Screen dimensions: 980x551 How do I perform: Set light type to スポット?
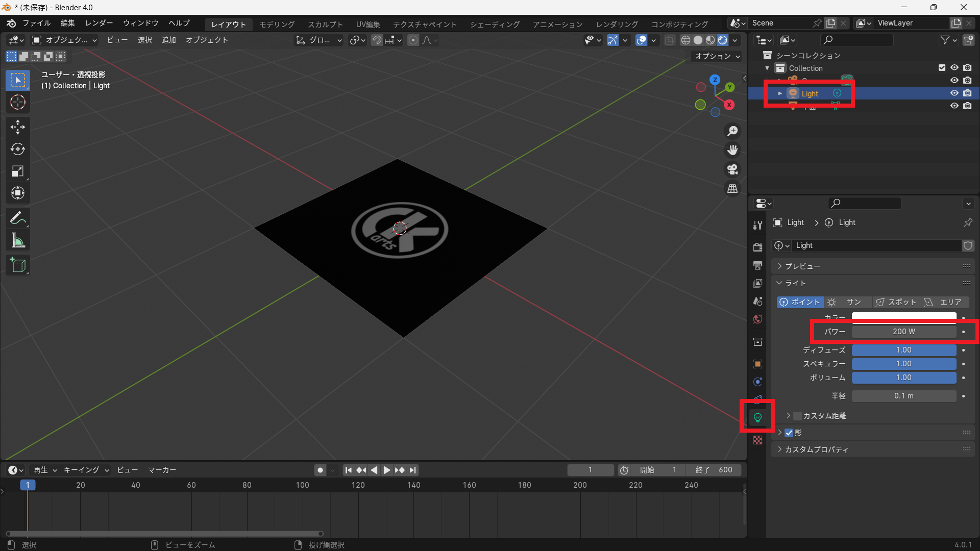[896, 302]
